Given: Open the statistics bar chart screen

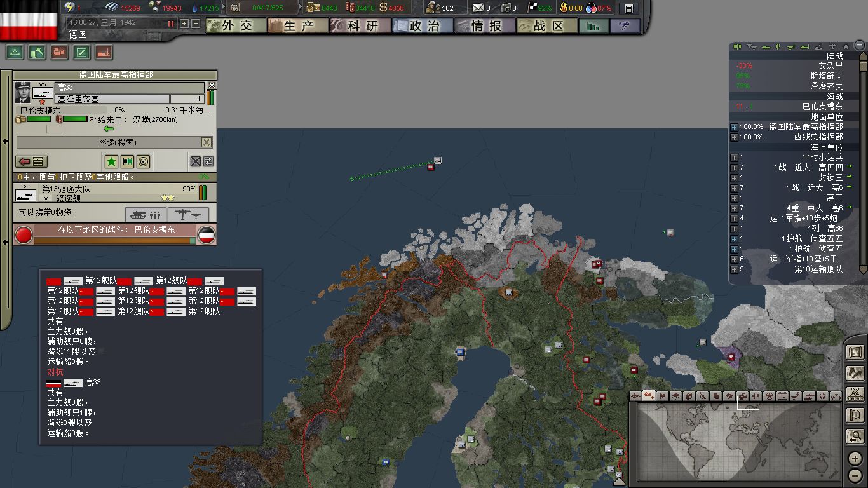Looking at the screenshot, I should point(594,25).
